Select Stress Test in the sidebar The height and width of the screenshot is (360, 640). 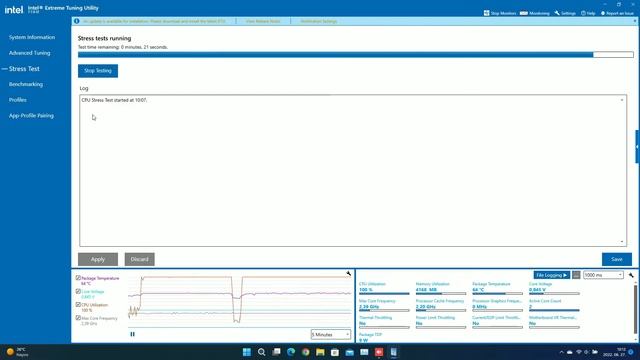click(x=24, y=69)
